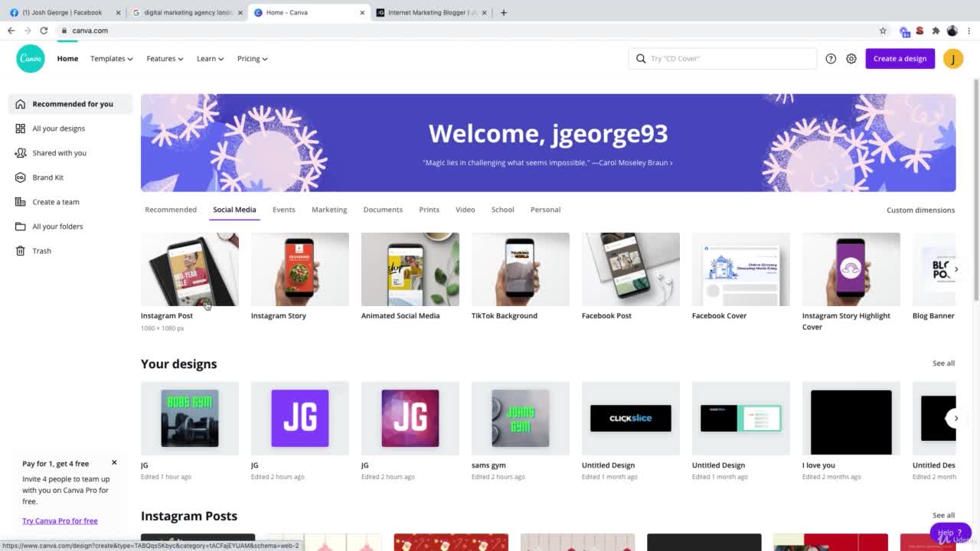Click the Canva logo
Screen dimensions: 980x551
click(31, 58)
